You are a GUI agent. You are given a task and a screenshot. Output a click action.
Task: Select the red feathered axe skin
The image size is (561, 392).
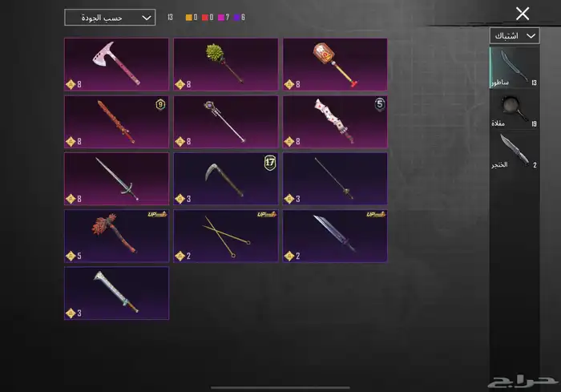116,236
